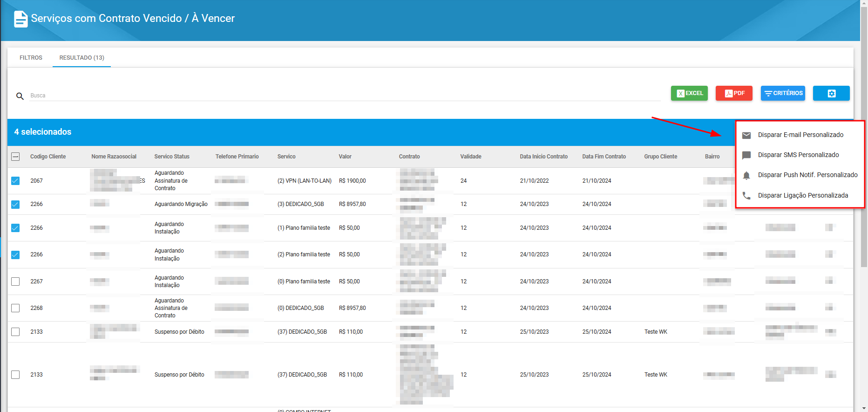Check the 2133 row with the shorter blurred contract

click(x=15, y=332)
